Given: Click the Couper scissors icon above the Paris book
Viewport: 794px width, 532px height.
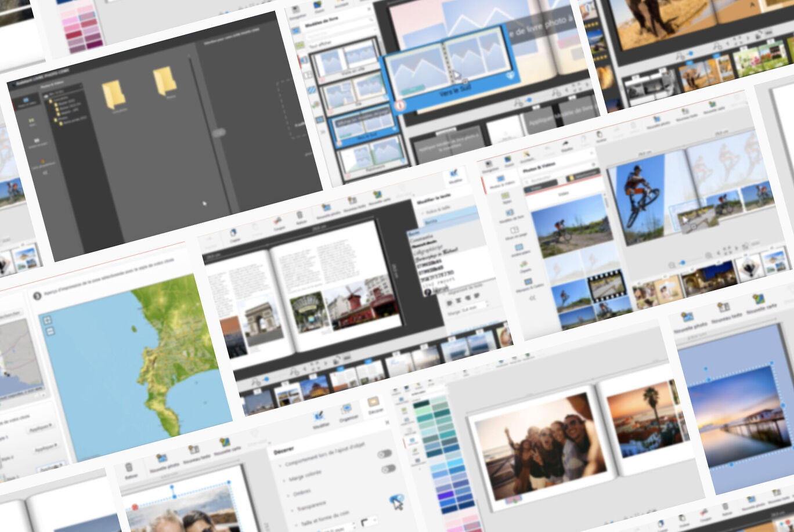Looking at the screenshot, I should pyautogui.click(x=277, y=222).
